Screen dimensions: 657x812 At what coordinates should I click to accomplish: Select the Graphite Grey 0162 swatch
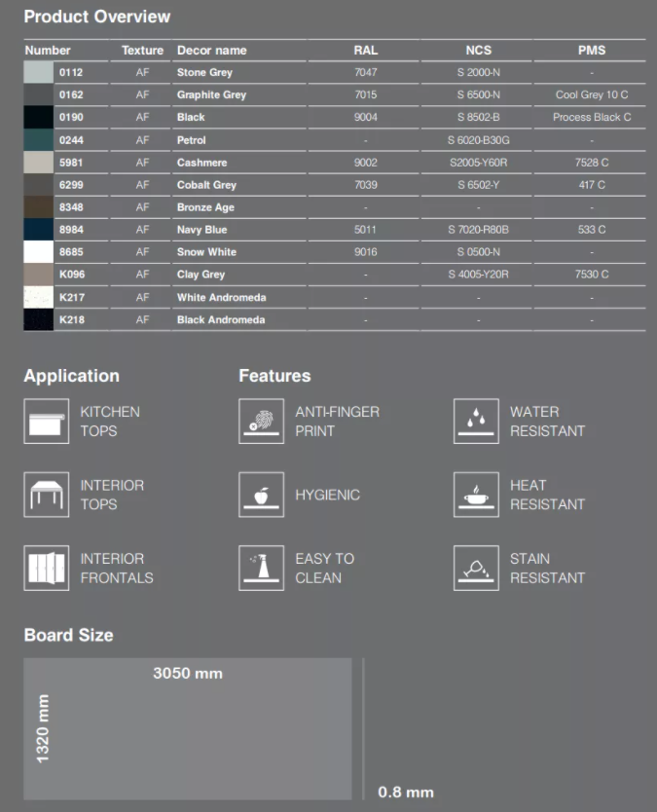click(x=38, y=94)
